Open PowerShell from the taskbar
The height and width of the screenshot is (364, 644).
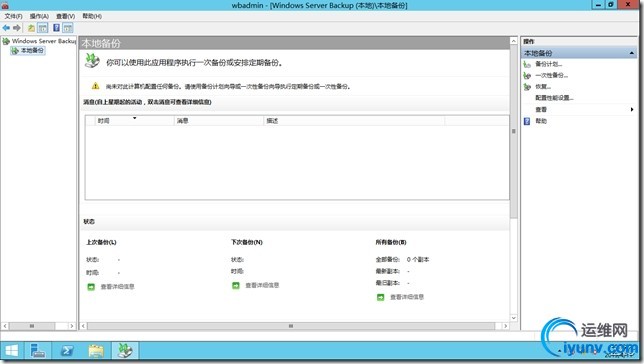point(67,351)
